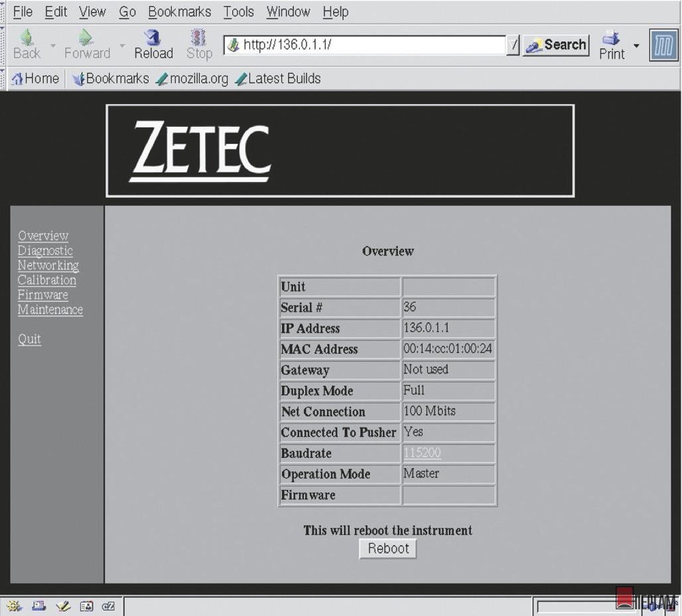
Task: Open Address Book from the status bar icon
Action: [x=86, y=606]
